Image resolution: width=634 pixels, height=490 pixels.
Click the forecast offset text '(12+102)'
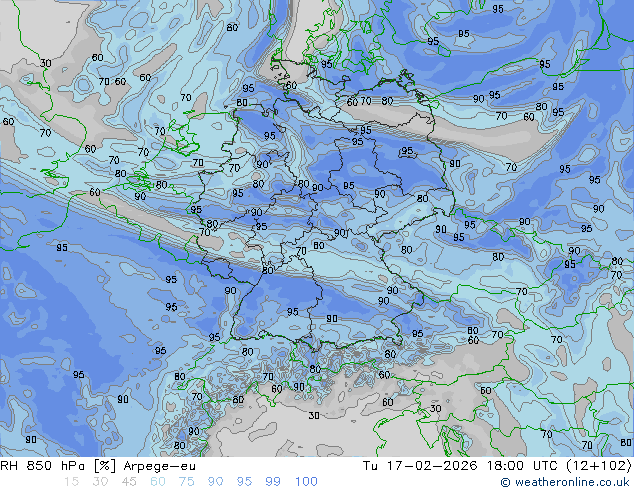click(x=599, y=466)
